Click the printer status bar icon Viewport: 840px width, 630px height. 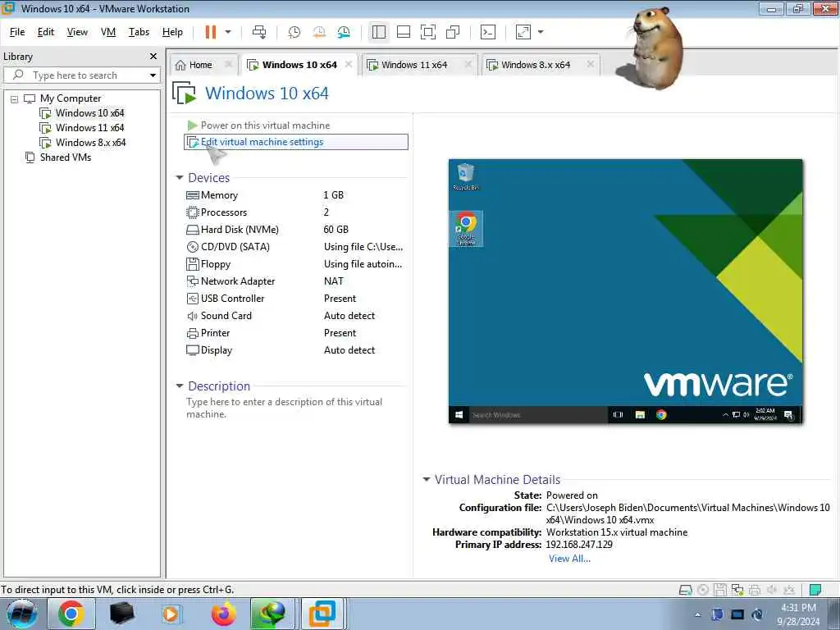coord(755,590)
